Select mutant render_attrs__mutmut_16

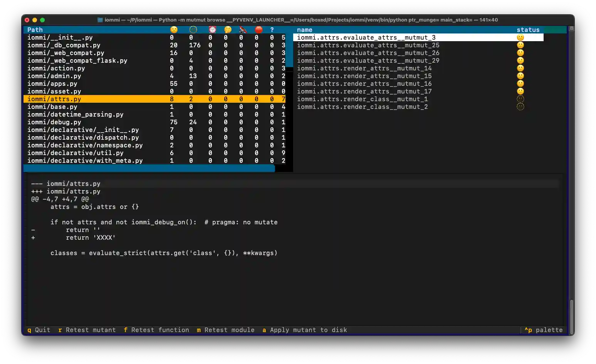364,83
